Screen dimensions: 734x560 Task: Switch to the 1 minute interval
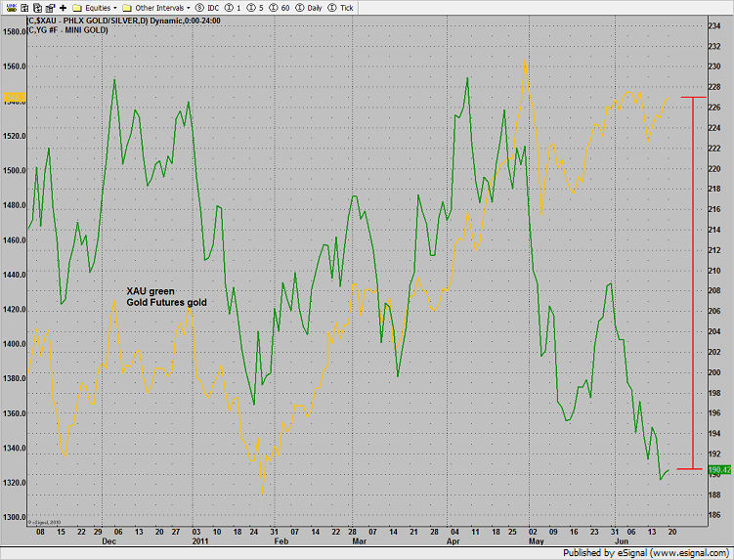(x=237, y=7)
